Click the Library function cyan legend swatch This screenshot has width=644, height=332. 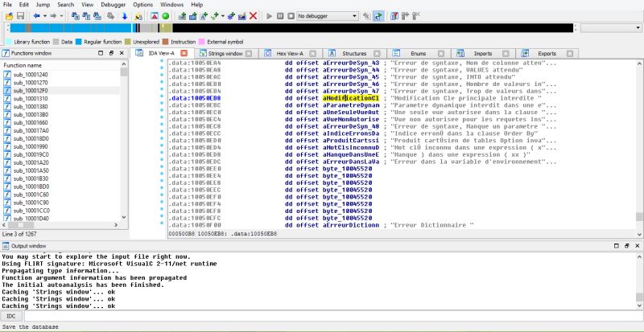[8, 42]
